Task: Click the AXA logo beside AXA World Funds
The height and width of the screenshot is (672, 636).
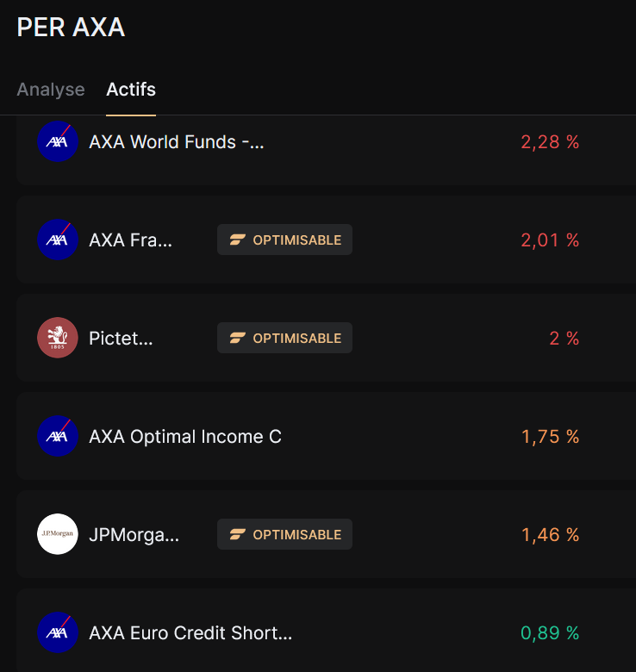Action: (x=58, y=141)
